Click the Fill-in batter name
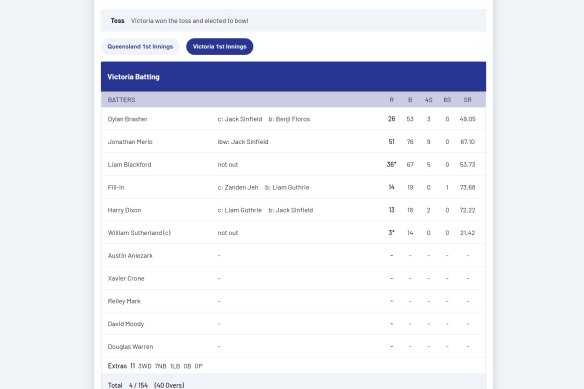 point(116,187)
